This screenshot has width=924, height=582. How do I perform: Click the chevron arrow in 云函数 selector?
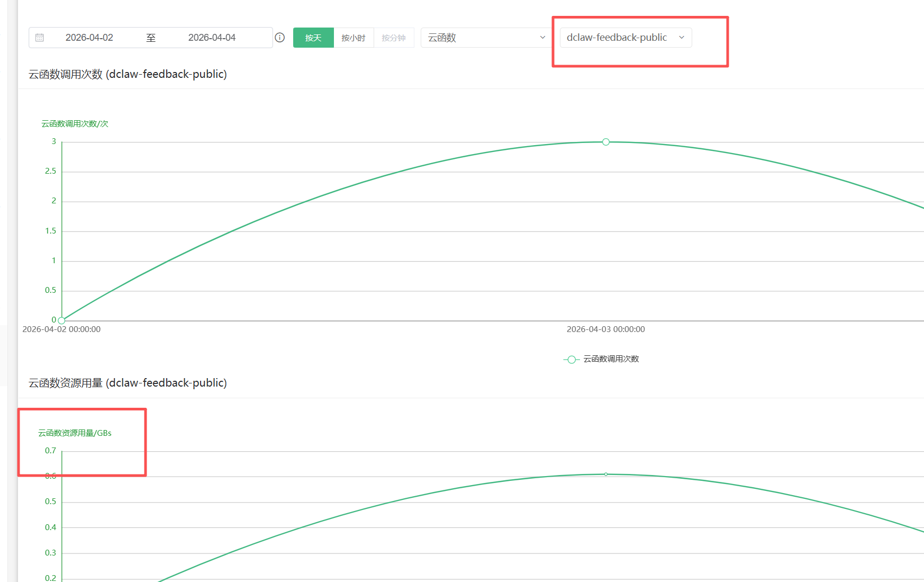[x=542, y=38]
